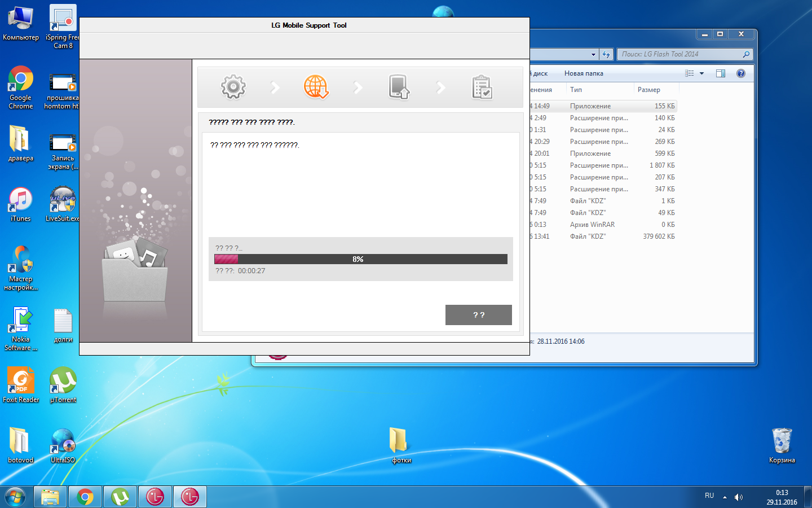Click the phone update step icon
This screenshot has height=508, width=812.
399,87
